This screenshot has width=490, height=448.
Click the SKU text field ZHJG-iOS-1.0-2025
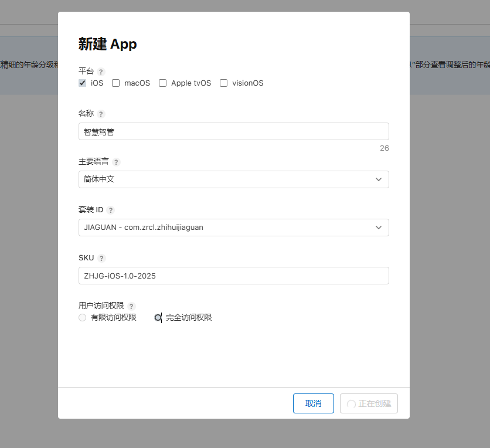(234, 276)
